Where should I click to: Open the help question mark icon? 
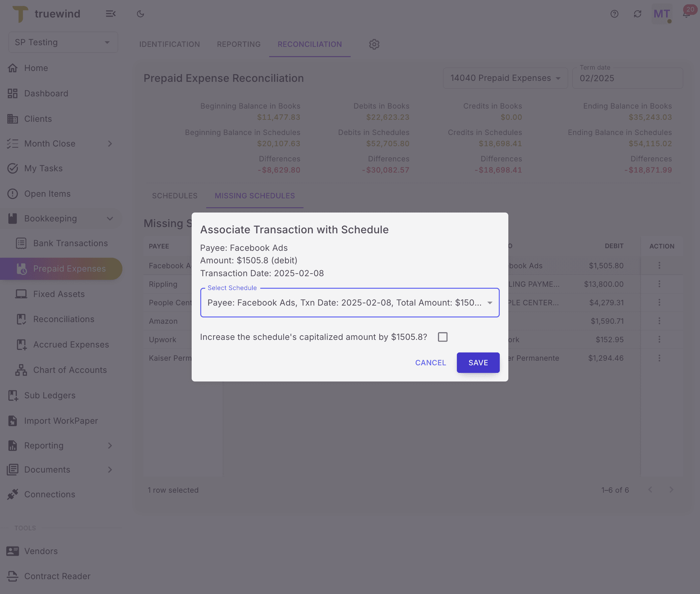tap(615, 14)
